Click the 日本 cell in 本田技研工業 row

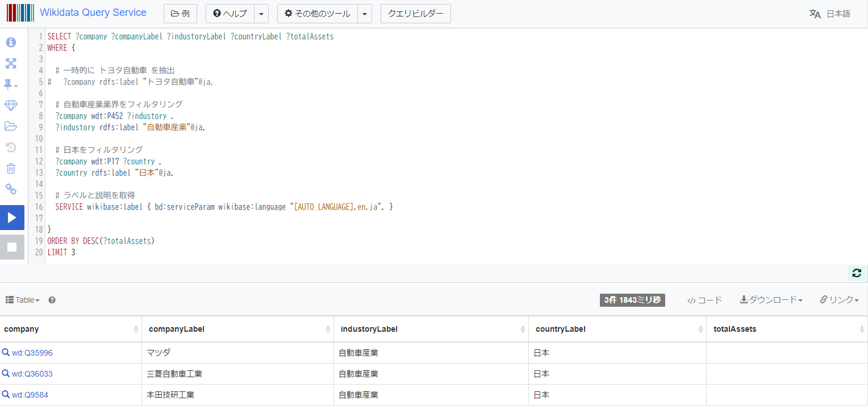pyautogui.click(x=617, y=395)
